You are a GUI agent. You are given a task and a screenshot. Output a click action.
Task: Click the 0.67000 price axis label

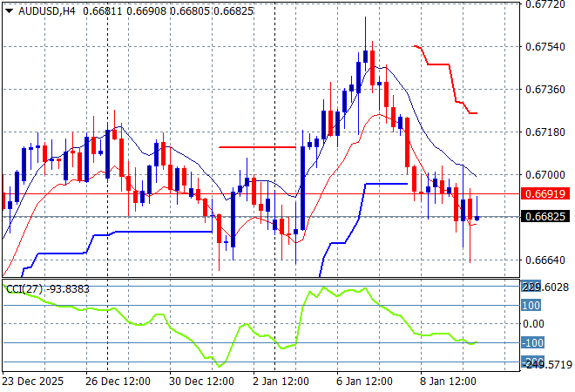(x=549, y=174)
